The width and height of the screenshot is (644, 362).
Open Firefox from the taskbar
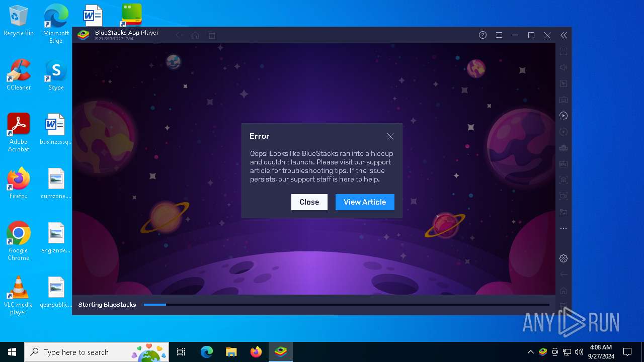pos(256,352)
